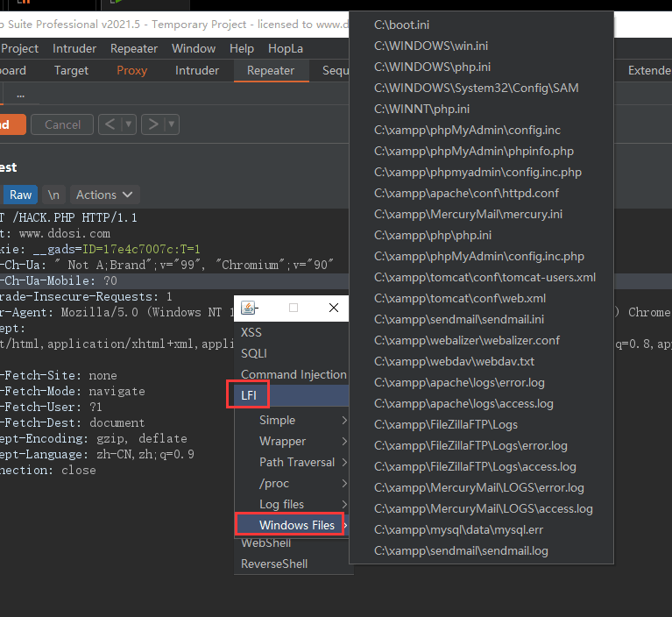Select XSS in the payload menu

pos(292,332)
